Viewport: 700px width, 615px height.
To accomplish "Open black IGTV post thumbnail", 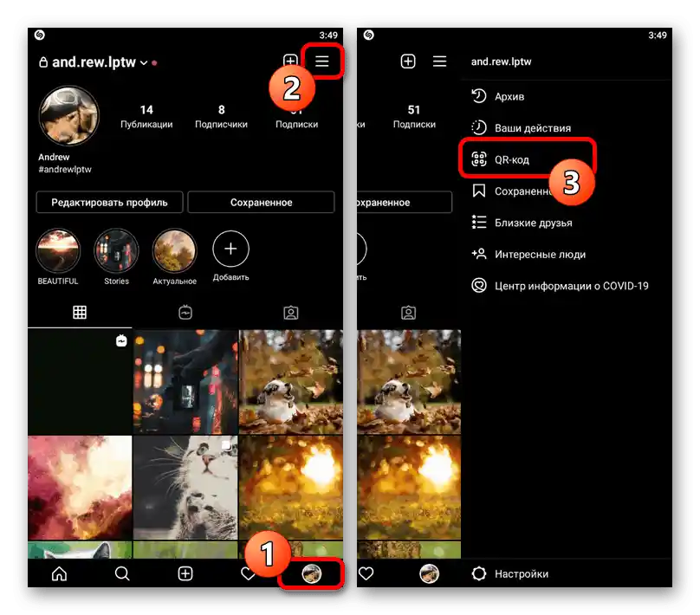I will (80, 382).
